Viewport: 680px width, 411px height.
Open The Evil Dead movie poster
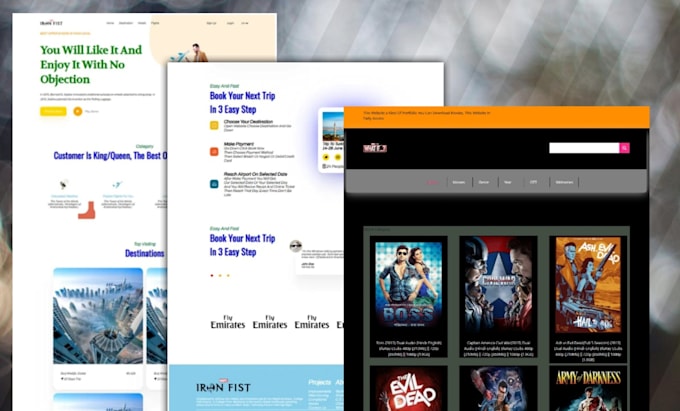click(x=409, y=390)
